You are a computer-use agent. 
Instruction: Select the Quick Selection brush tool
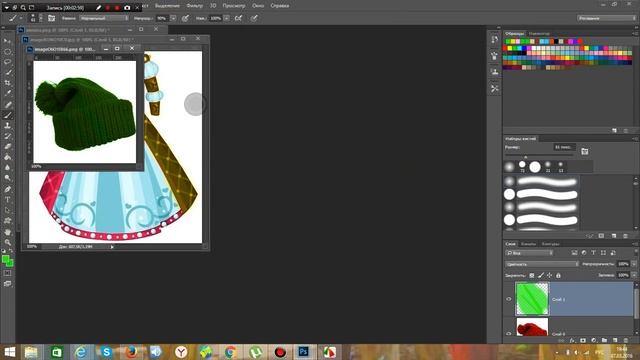click(7, 73)
